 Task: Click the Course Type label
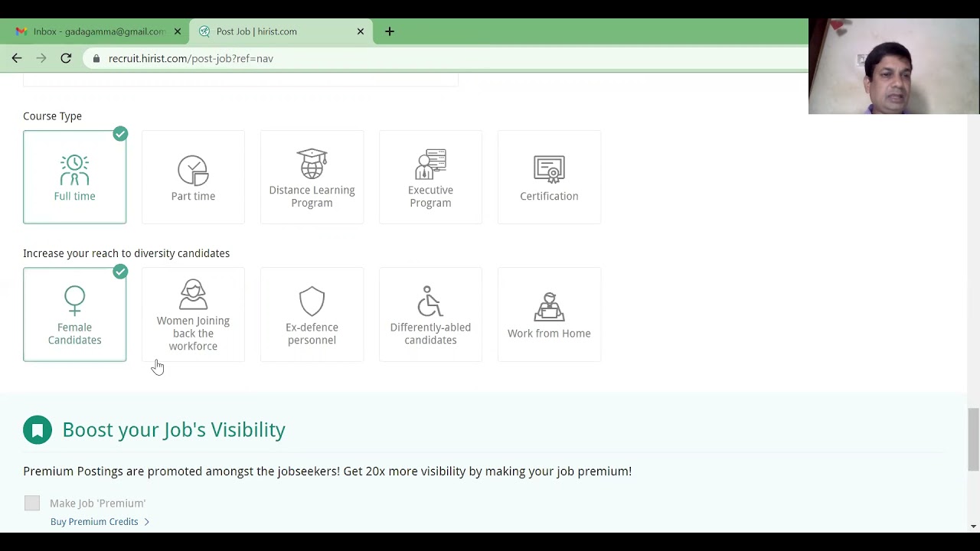pyautogui.click(x=52, y=116)
